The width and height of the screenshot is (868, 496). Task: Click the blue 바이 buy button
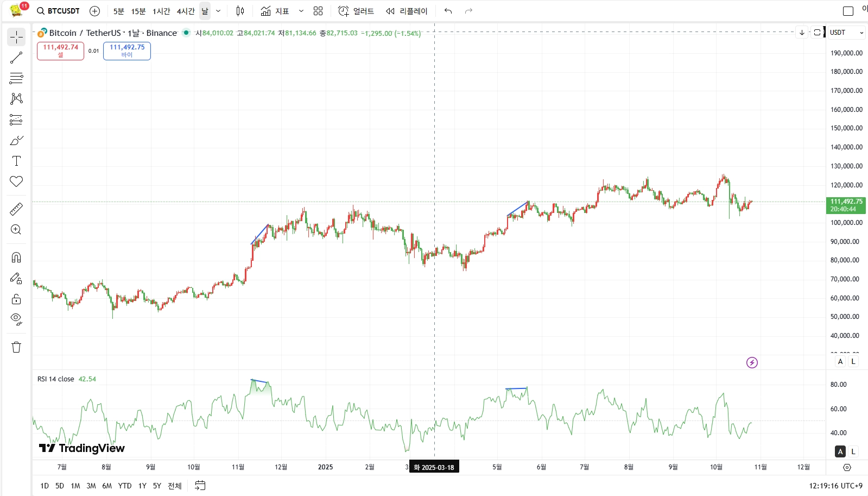(x=127, y=51)
